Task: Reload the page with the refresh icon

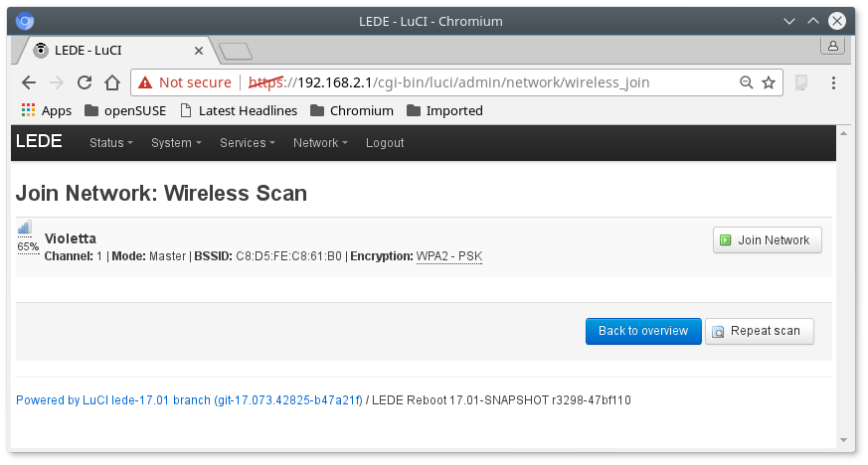Action: [85, 82]
